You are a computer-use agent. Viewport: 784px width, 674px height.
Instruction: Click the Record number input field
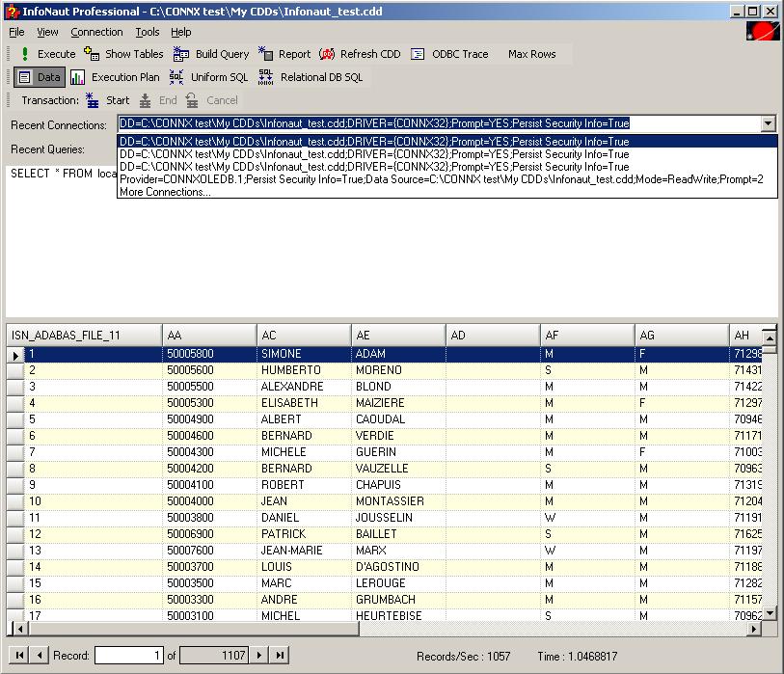[x=129, y=655]
